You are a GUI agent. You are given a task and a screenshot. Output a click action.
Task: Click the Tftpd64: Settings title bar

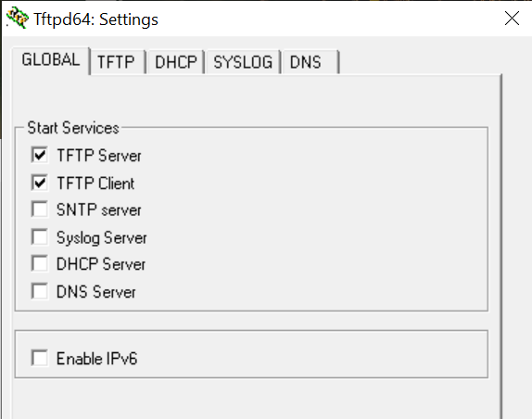[251, 19]
